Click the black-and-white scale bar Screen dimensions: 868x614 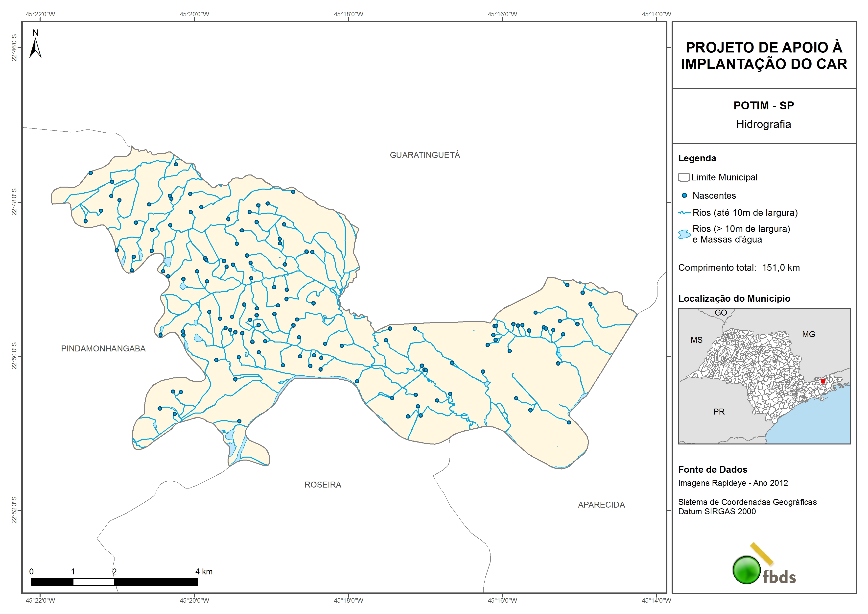click(114, 582)
